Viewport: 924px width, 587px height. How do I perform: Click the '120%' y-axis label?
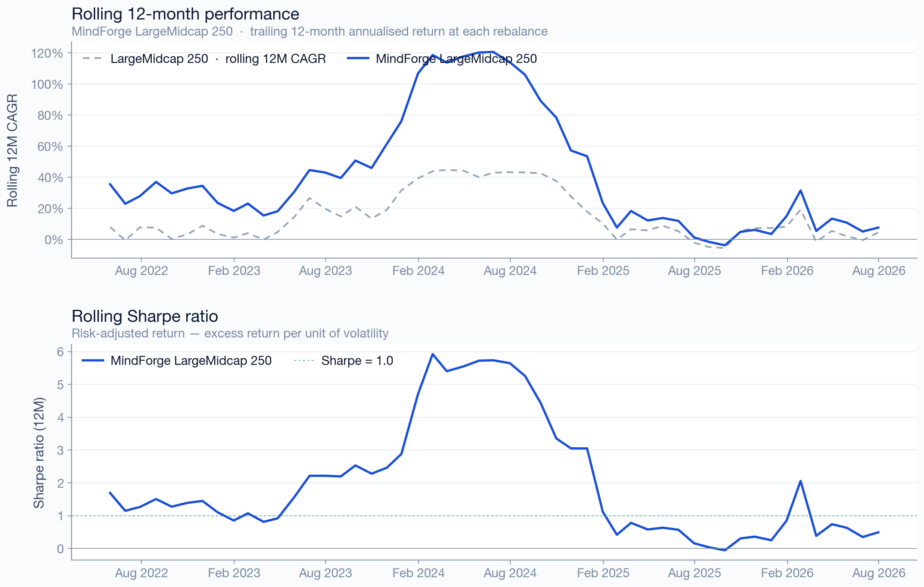coord(47,53)
